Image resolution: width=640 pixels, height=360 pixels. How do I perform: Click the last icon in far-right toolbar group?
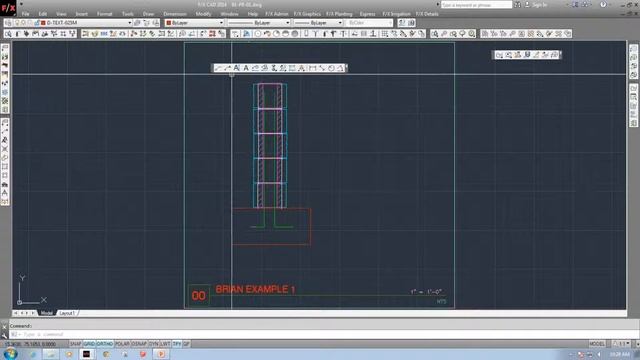(568, 34)
